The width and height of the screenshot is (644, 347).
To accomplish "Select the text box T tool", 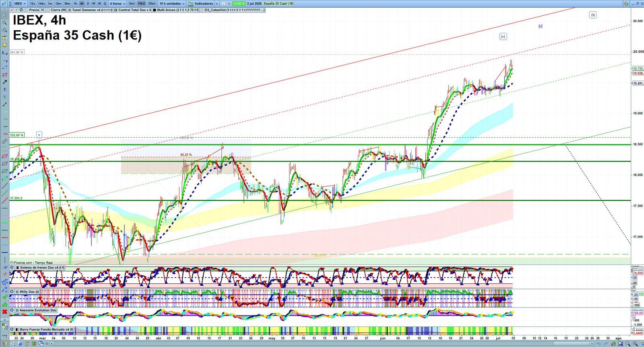I will click(5, 89).
